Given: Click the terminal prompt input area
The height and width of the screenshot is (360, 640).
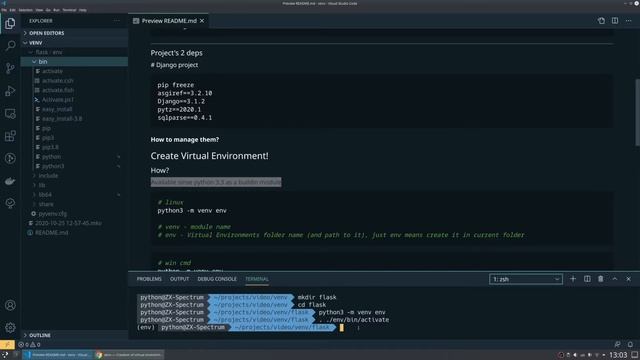Looking at the screenshot, I should point(342,327).
